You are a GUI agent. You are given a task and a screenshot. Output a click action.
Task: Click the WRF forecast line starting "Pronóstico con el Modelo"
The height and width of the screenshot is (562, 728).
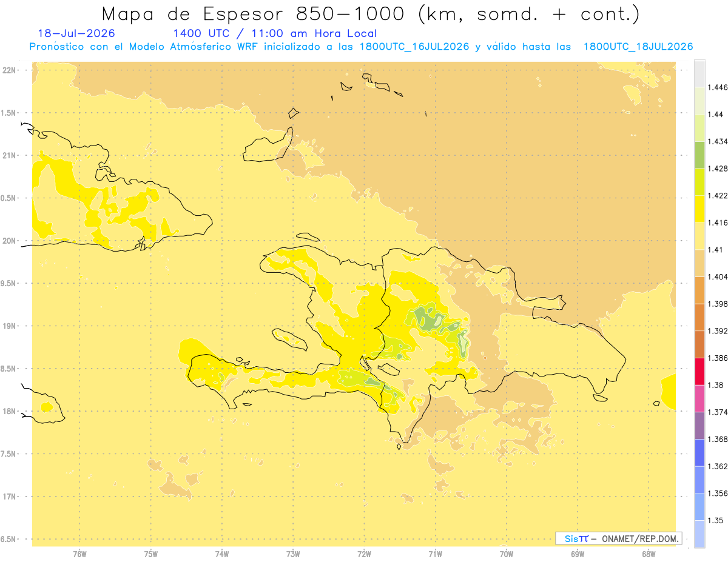[361, 47]
